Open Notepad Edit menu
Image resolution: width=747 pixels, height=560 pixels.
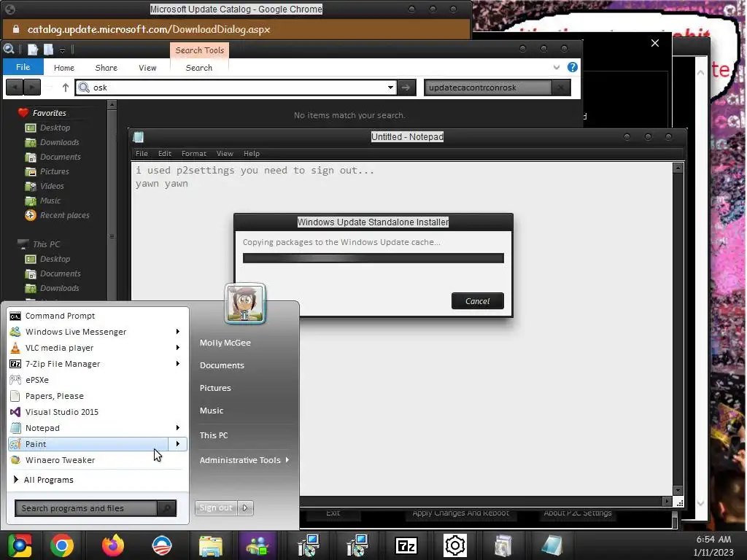pyautogui.click(x=165, y=153)
